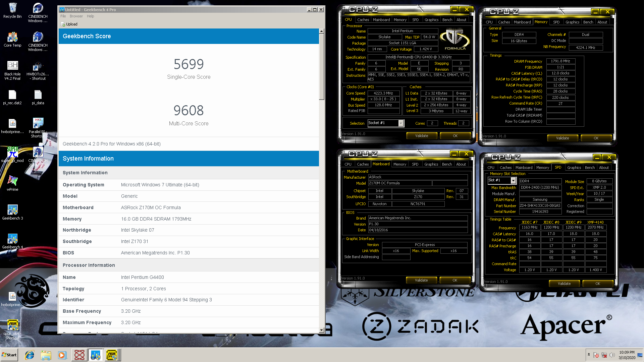This screenshot has width=644, height=362.
Task: Open Graphics tab in top-left CPU-Z
Action: [x=431, y=20]
